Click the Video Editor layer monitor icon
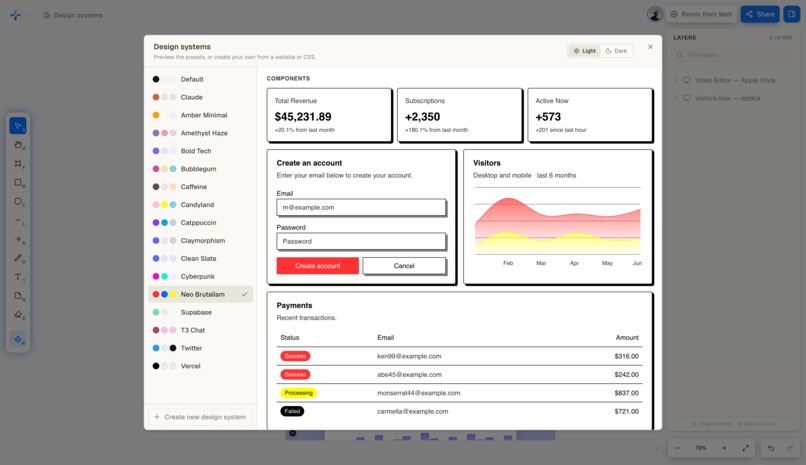 click(x=686, y=80)
